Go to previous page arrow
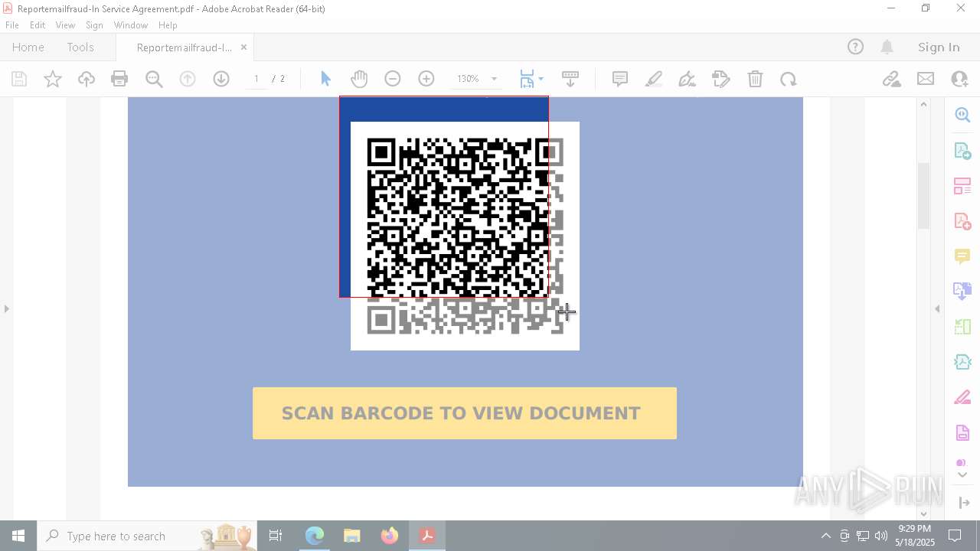The image size is (980, 551). coord(188,79)
